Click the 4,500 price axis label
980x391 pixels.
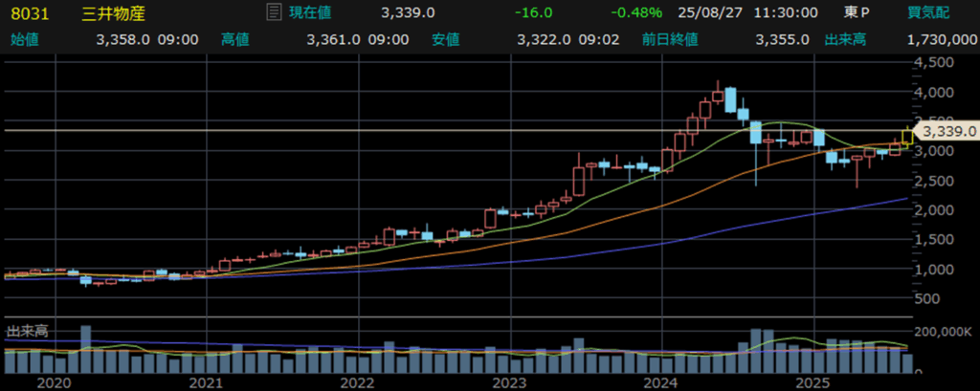tap(933, 63)
